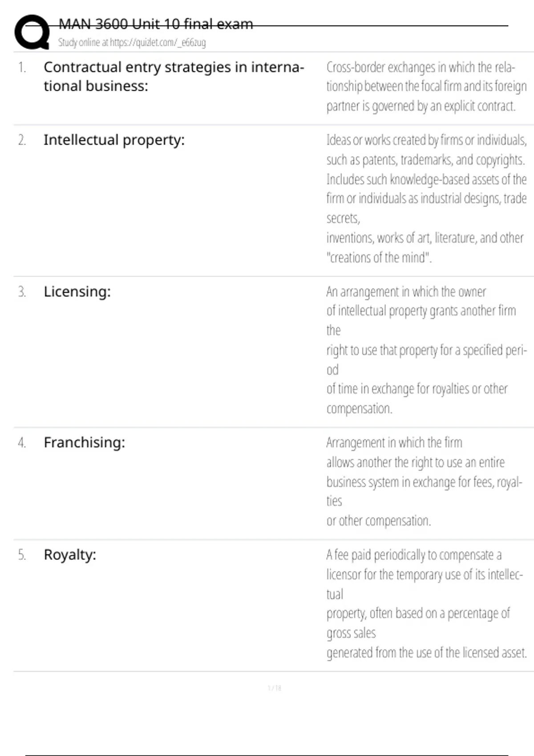This screenshot has height=756, width=534.
Task: Click item number 4 marker
Action: (22, 443)
